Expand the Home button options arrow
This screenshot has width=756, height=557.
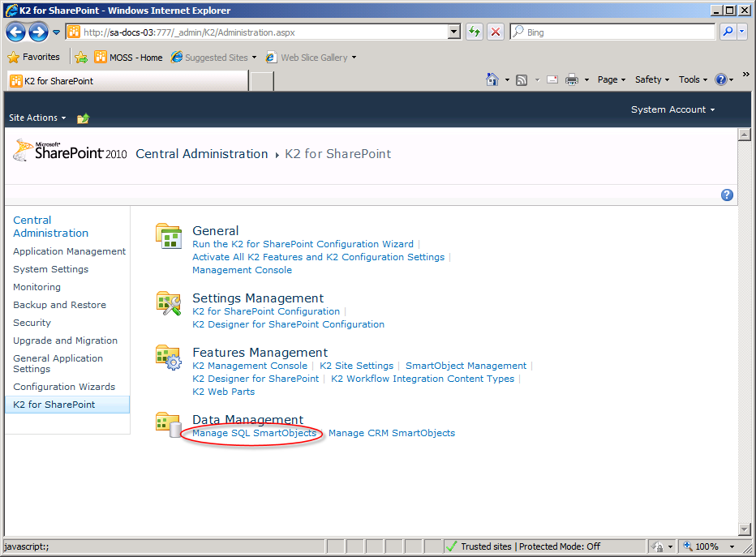507,80
